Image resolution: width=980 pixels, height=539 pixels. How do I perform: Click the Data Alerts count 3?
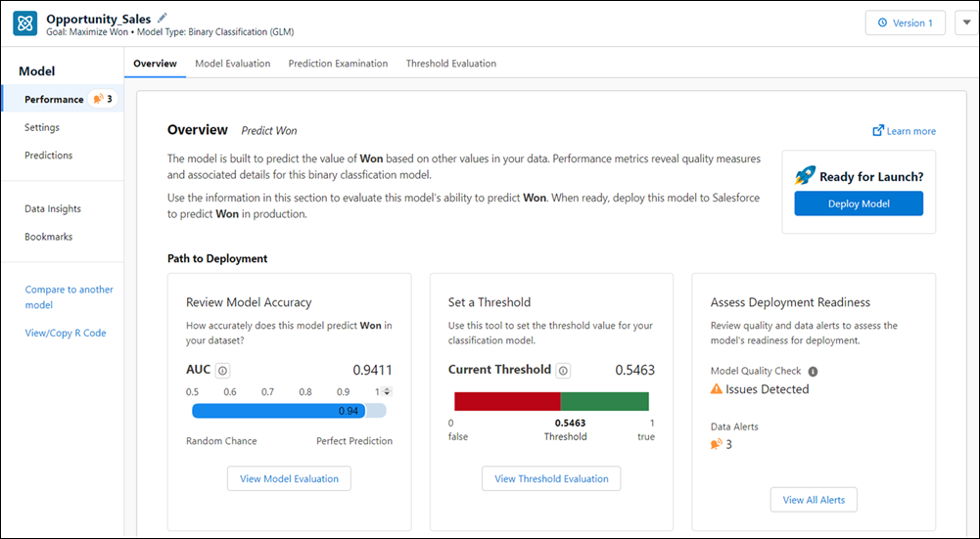[x=729, y=444]
